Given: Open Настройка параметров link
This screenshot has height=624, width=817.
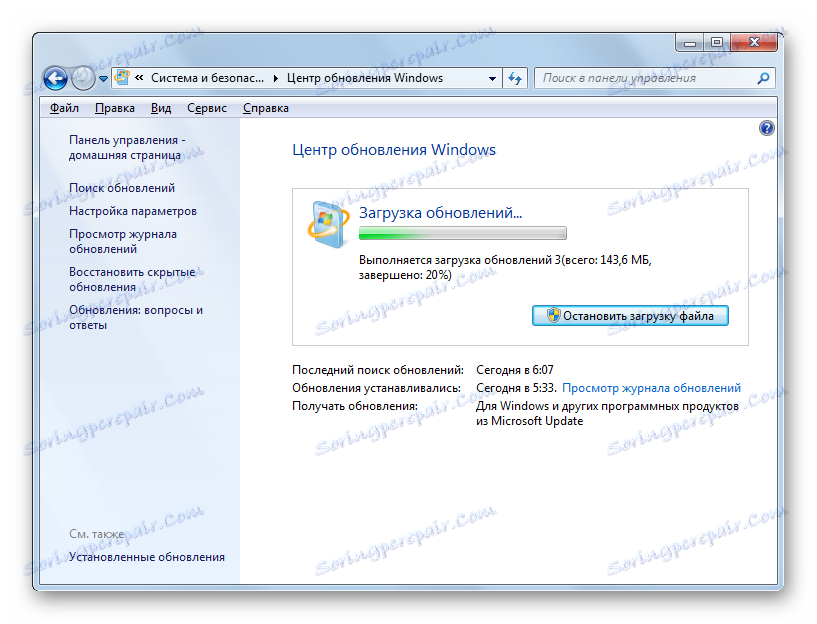Looking at the screenshot, I should tap(133, 211).
